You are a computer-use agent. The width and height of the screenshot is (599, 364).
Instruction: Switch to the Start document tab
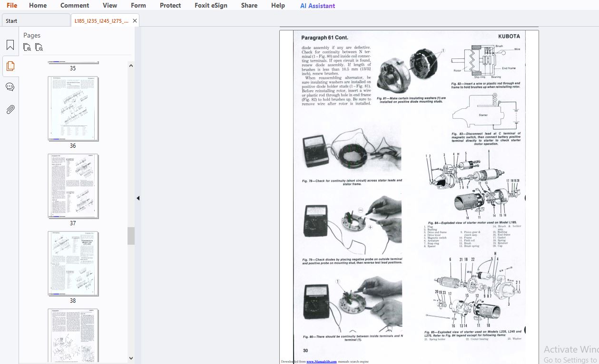click(36, 20)
